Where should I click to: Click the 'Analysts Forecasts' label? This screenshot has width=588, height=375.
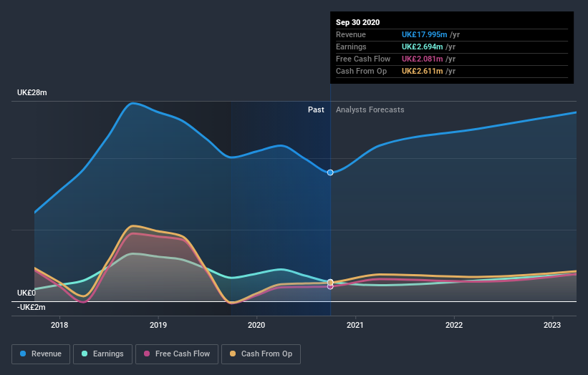click(x=370, y=109)
